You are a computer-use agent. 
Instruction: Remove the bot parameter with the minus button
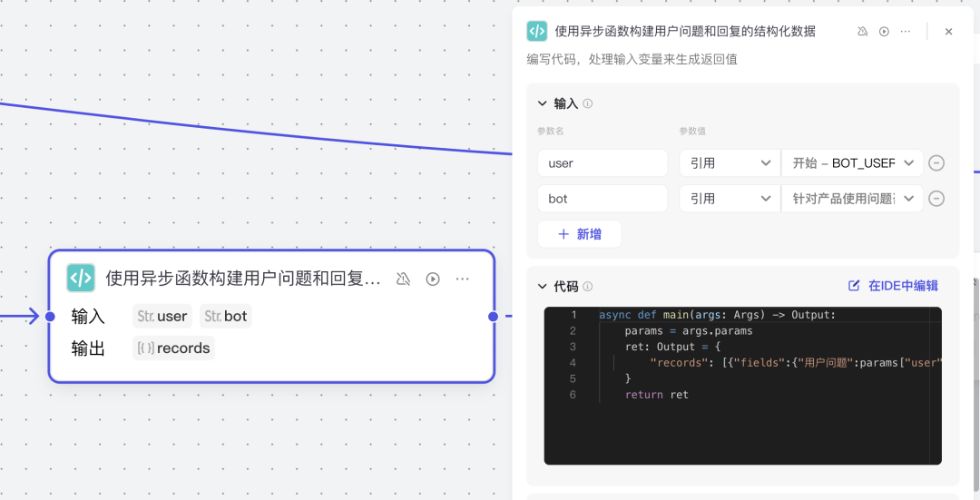[x=937, y=199]
